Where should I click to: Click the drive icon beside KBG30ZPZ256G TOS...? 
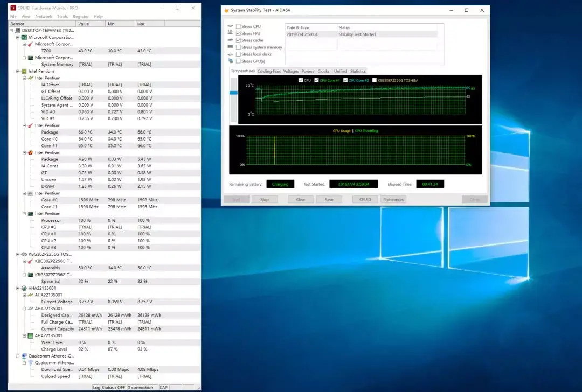click(24, 254)
